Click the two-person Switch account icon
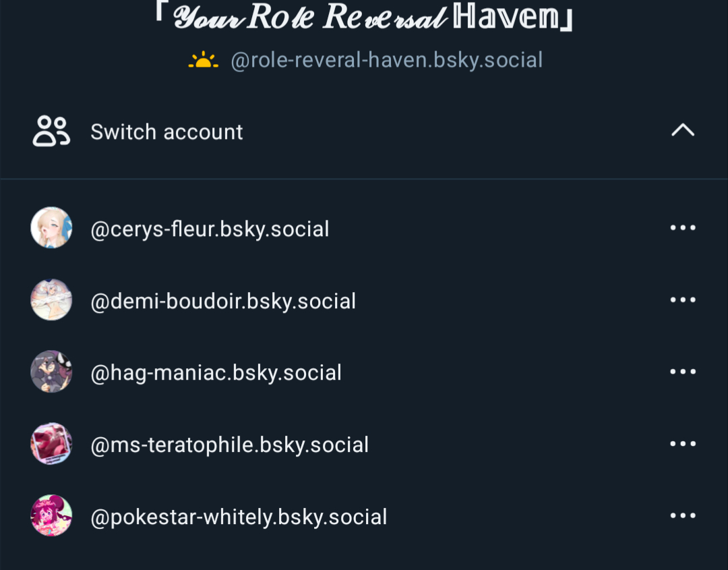The height and width of the screenshot is (570, 728). (x=51, y=132)
